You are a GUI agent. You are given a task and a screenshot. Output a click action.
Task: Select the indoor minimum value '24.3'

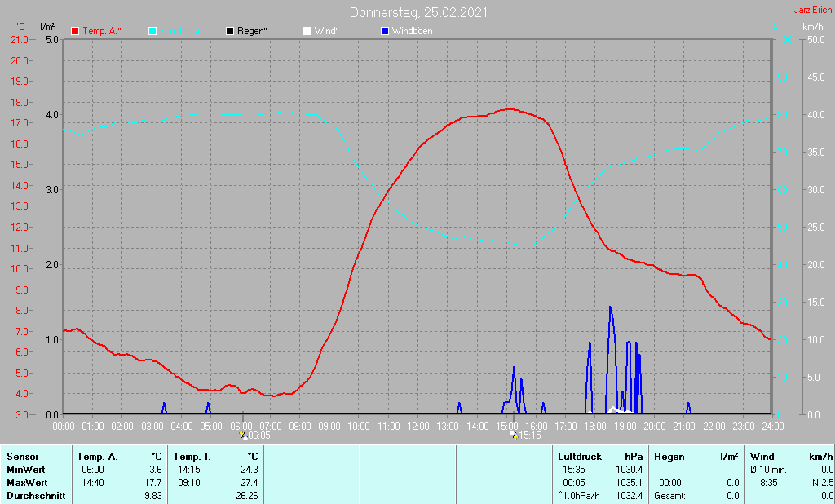tap(250, 470)
